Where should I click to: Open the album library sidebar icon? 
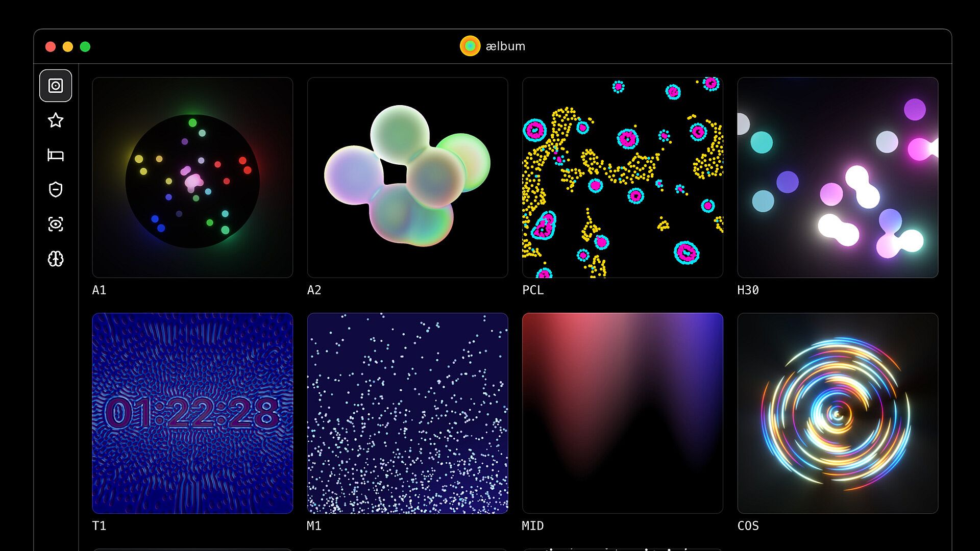(x=56, y=86)
